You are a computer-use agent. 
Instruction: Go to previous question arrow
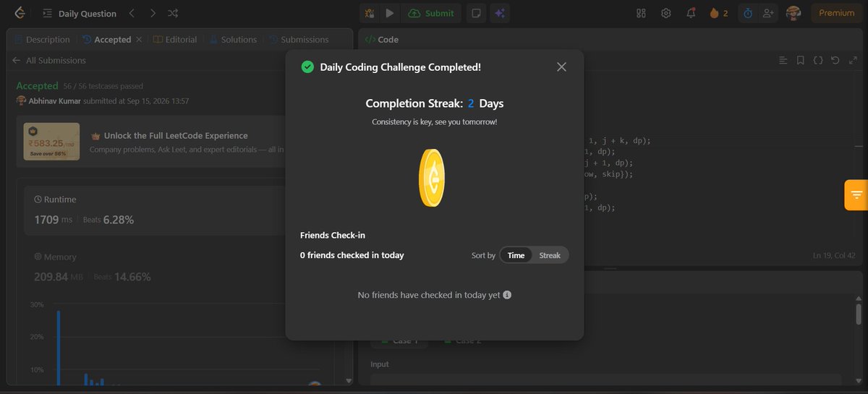[x=131, y=13]
